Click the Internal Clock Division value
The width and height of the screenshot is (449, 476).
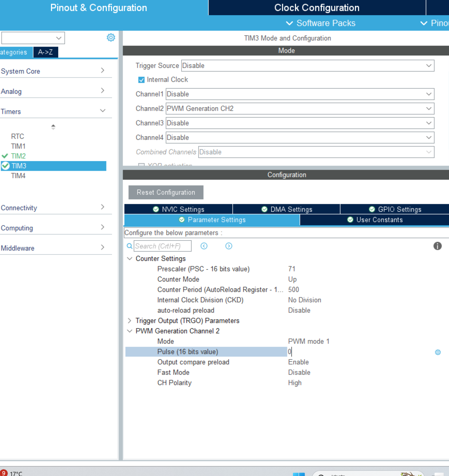coord(305,300)
